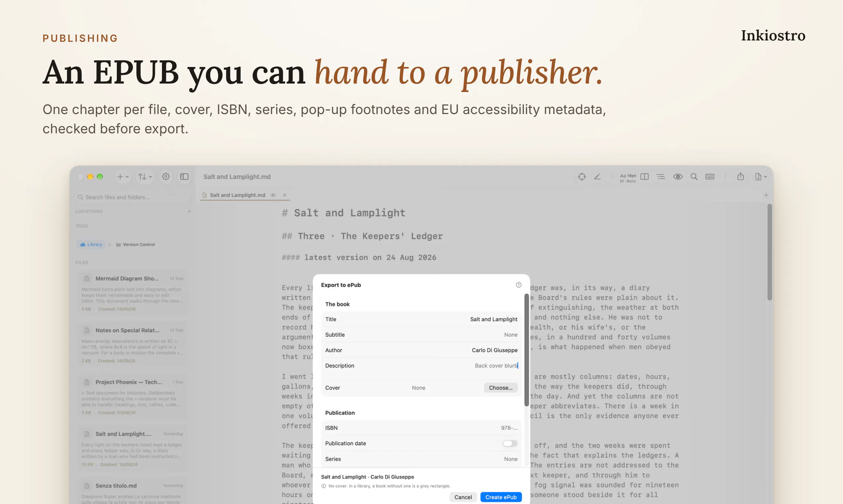Click the search magnifier in toolbar
843x504 pixels.
tap(694, 177)
